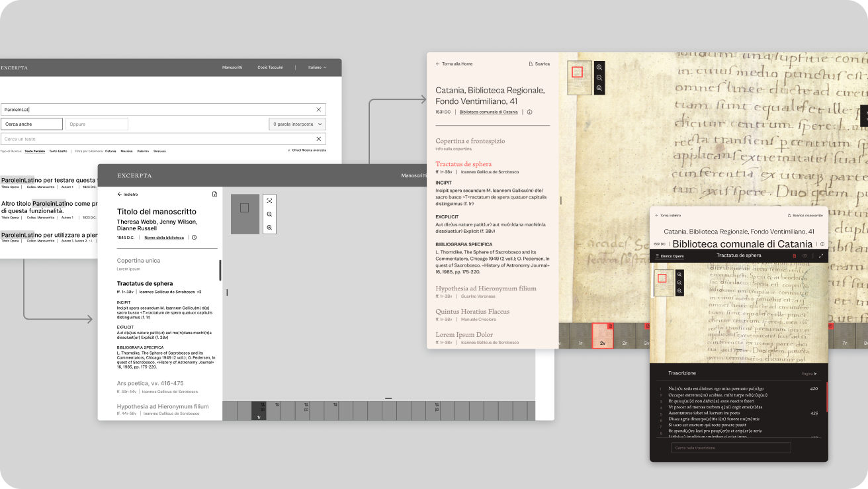This screenshot has height=489, width=868.
Task: Click the Scarica download button
Action: click(539, 64)
